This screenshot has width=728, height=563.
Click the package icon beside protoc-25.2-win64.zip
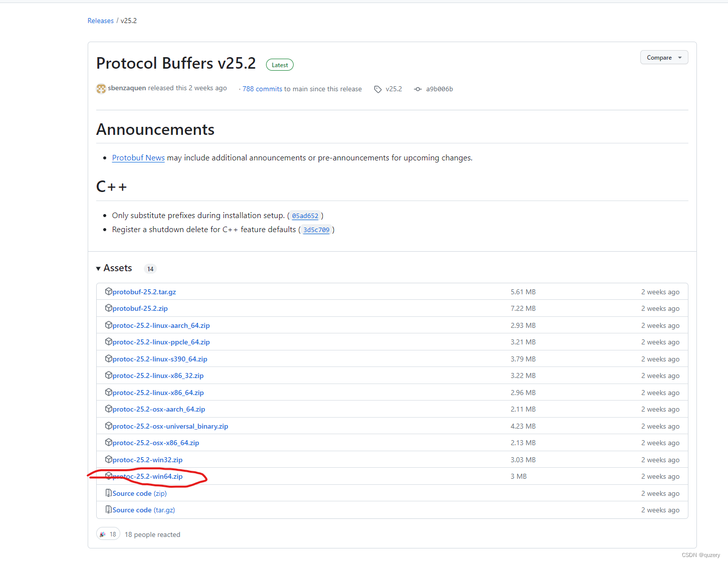coord(109,476)
